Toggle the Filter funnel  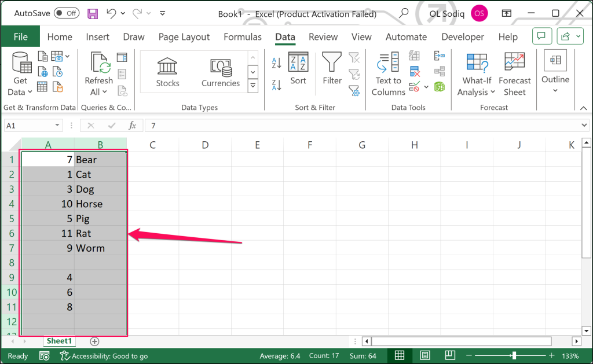tap(332, 68)
